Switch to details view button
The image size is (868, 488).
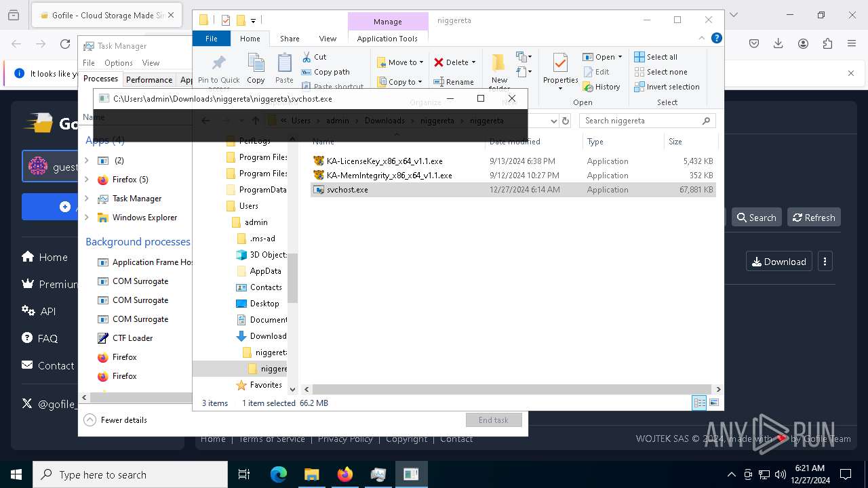click(x=699, y=403)
